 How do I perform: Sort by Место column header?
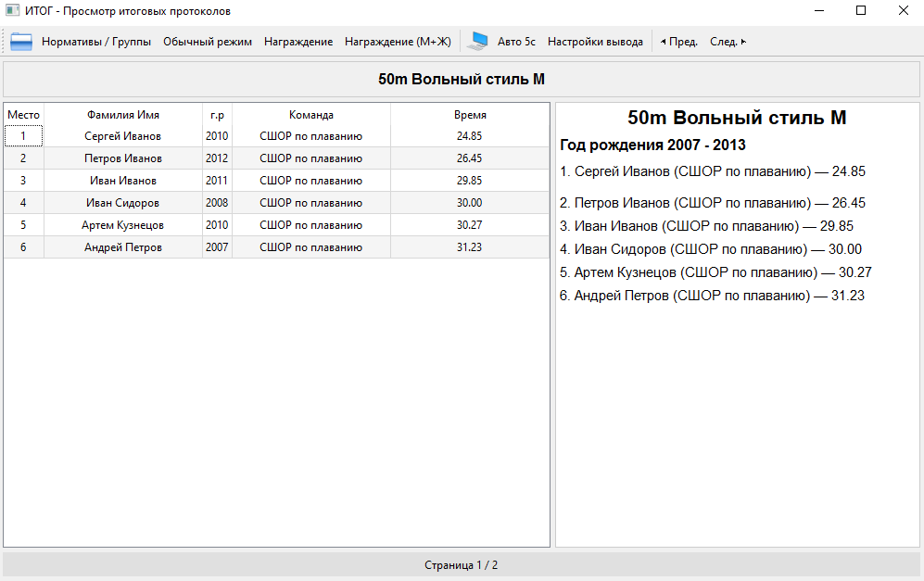click(x=23, y=115)
